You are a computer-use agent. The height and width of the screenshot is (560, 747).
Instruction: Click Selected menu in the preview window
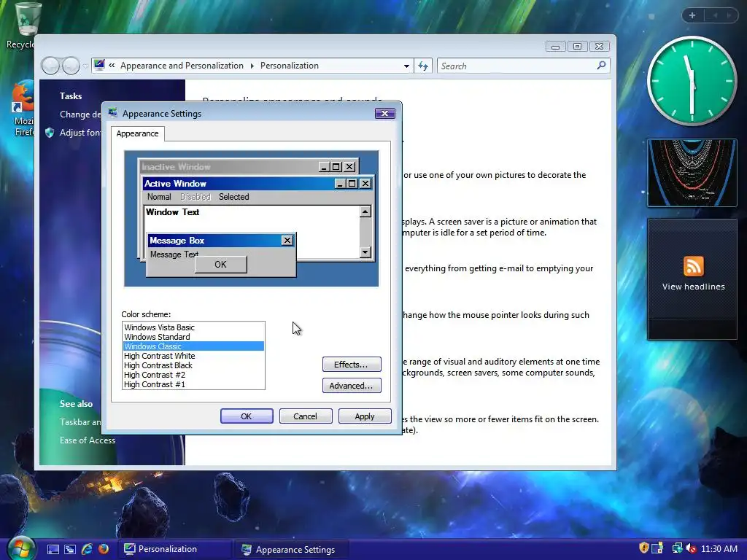click(233, 197)
